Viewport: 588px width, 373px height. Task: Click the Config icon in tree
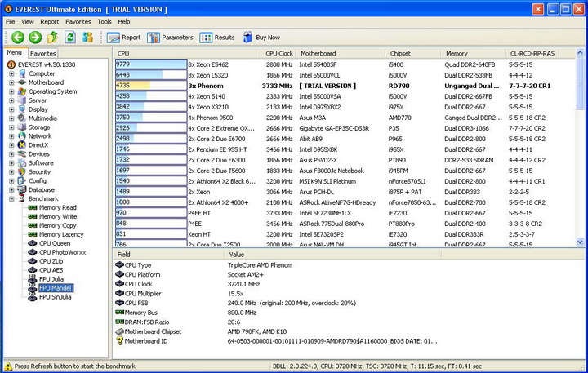pos(22,181)
